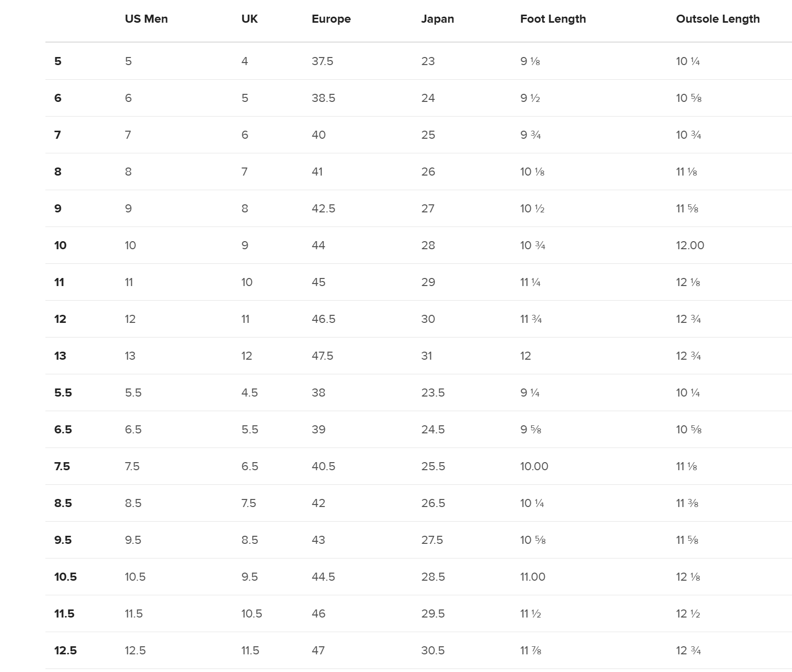
Task: Click the Europe size 37.5 cell
Action: pyautogui.click(x=322, y=62)
